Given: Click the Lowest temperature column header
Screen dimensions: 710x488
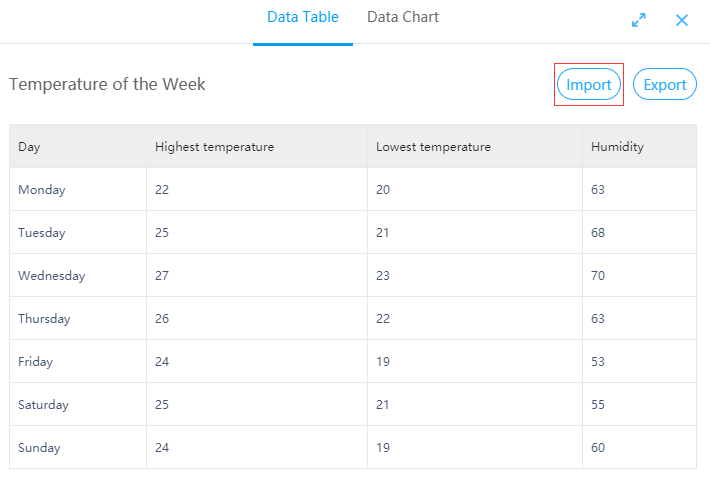Looking at the screenshot, I should 475,146.
